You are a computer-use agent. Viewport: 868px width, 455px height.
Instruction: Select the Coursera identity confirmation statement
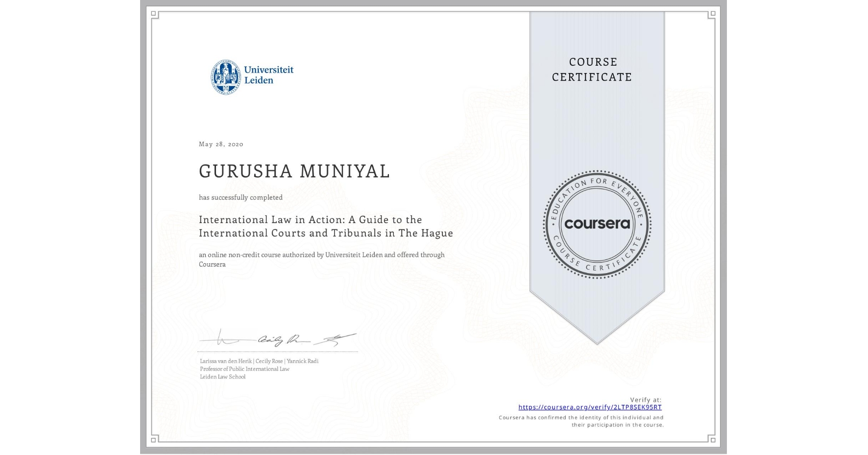(x=581, y=421)
